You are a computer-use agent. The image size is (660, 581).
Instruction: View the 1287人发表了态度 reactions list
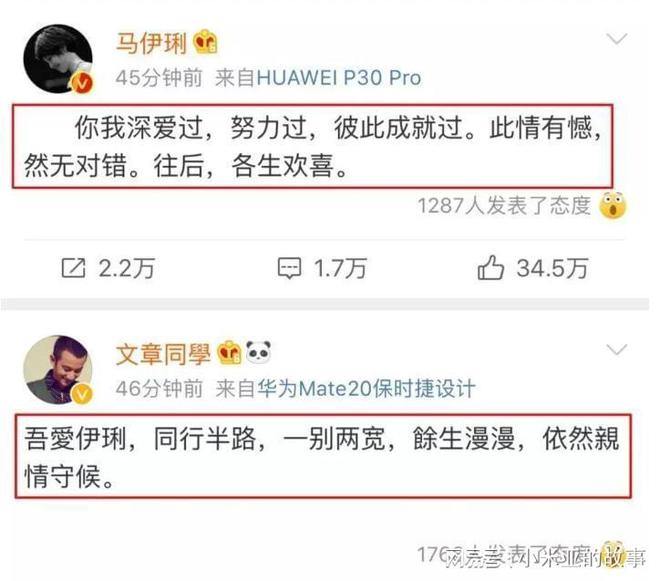504,205
